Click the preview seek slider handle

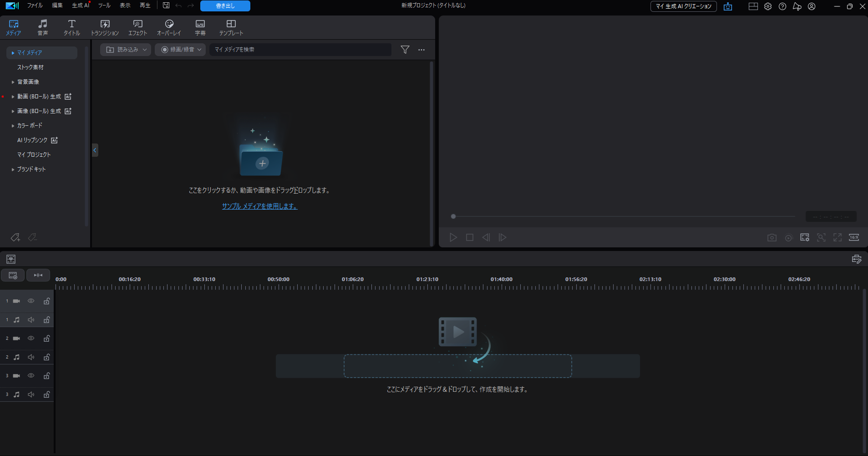pos(453,216)
